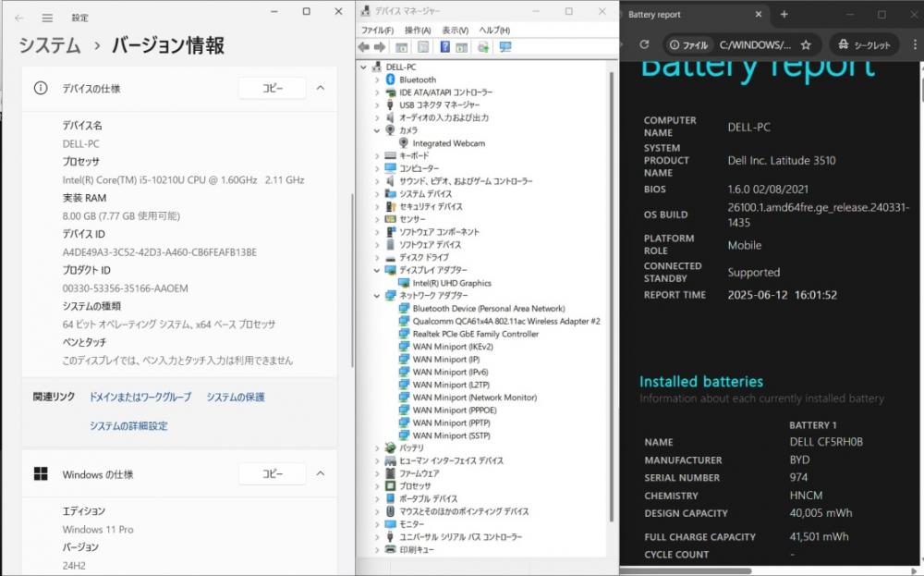Click the browser horizontal scrollbar
The image size is (924, 576).
coord(687,570)
